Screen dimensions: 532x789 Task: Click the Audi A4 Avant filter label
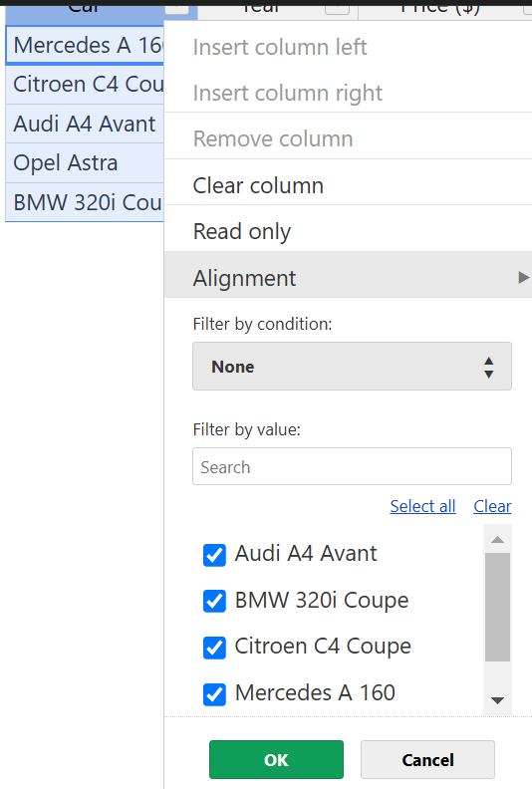[x=306, y=554]
